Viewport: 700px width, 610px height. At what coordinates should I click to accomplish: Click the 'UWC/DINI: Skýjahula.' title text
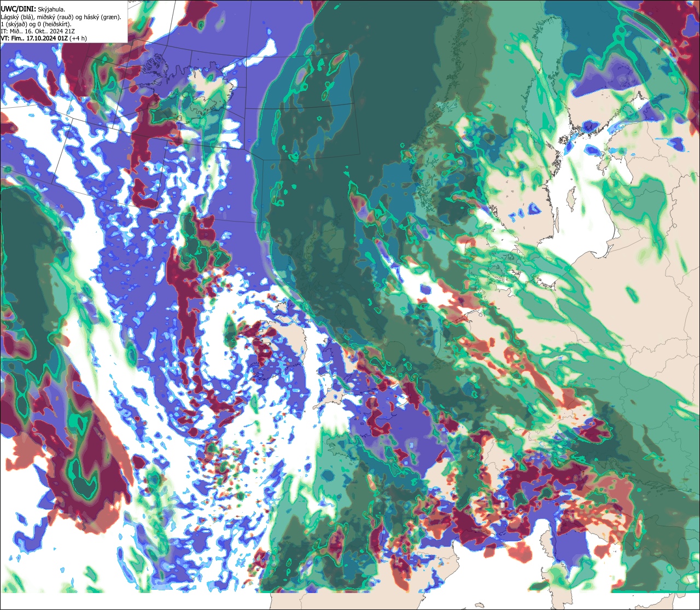coord(33,9)
